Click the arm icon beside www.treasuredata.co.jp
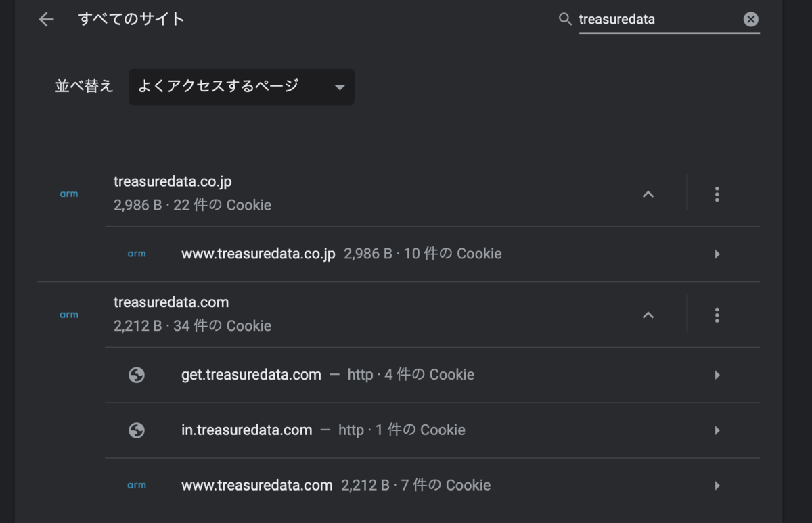 pyautogui.click(x=136, y=253)
